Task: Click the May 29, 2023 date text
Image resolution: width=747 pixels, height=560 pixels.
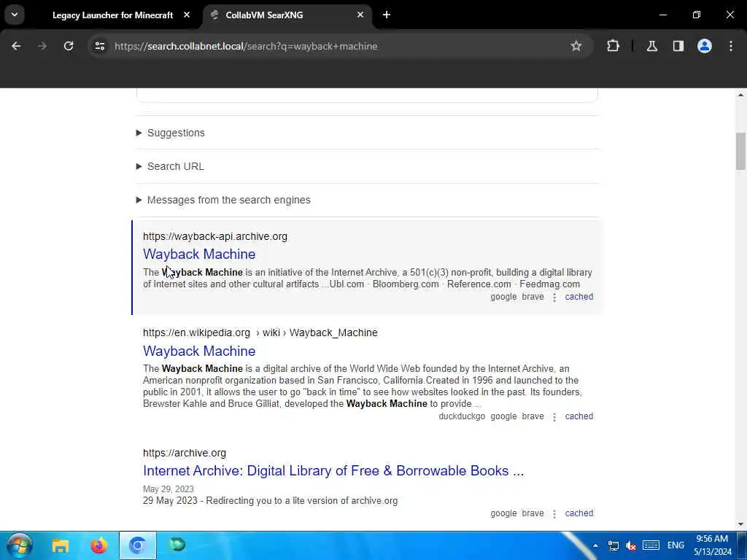Action: [169, 489]
